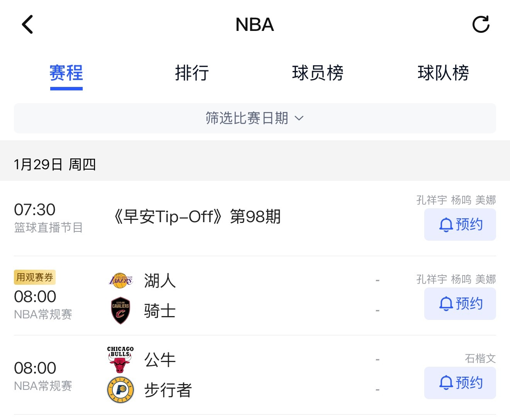Open the 筛选比赛日期 date filter dropdown
This screenshot has width=510, height=420.
(x=255, y=118)
